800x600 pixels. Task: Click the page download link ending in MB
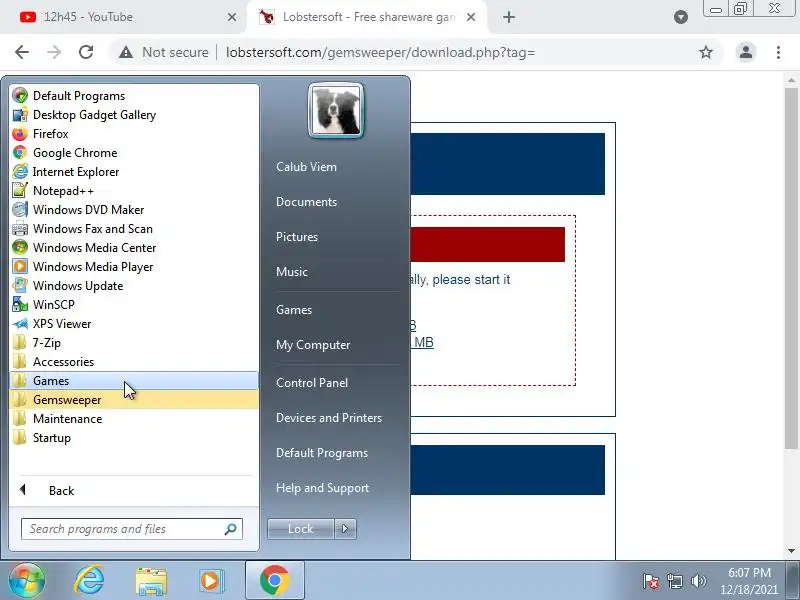(422, 342)
